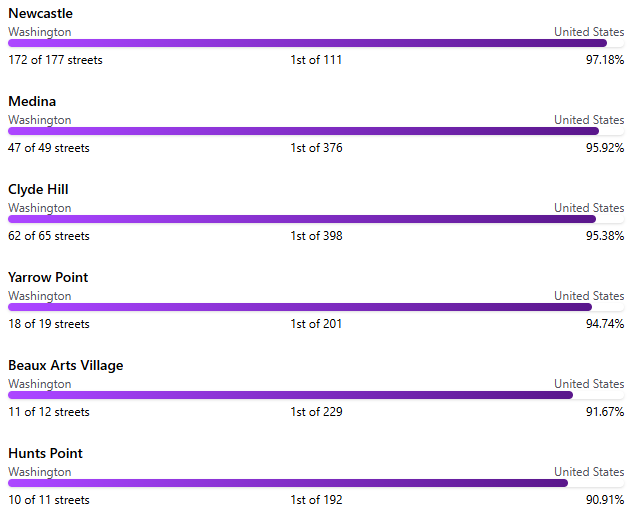
Task: Select the 90.91% completion percentage
Action: pyautogui.click(x=605, y=500)
